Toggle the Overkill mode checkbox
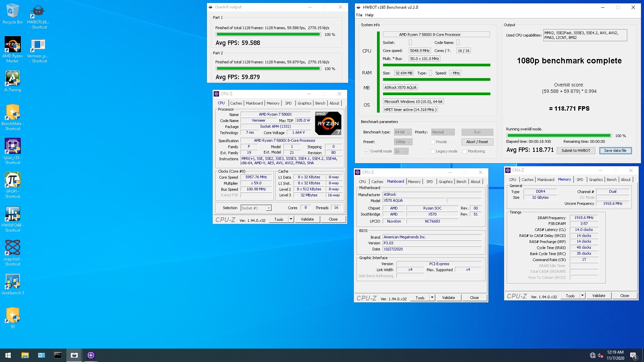644x362 pixels. 367,151
